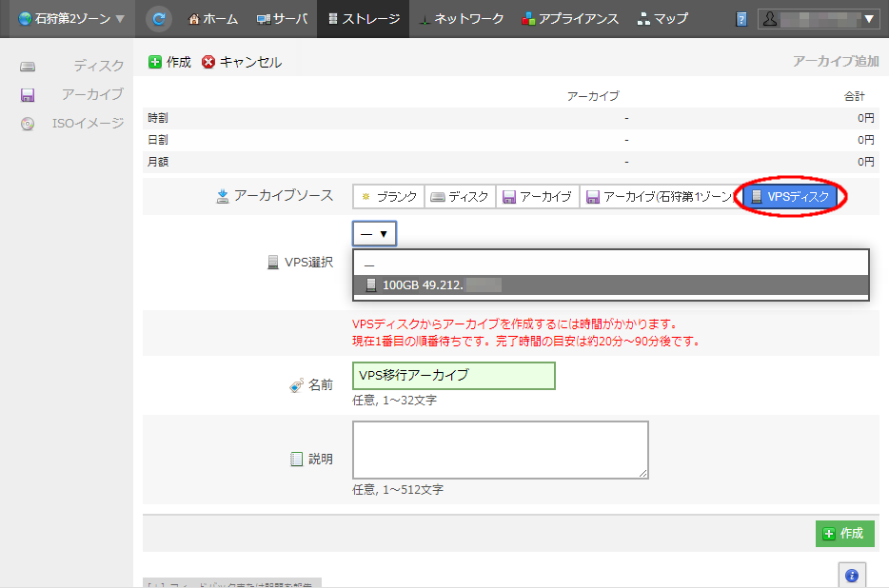Screen dimensions: 889x588
Task: Click the refresh icon in top bar
Action: click(x=160, y=18)
